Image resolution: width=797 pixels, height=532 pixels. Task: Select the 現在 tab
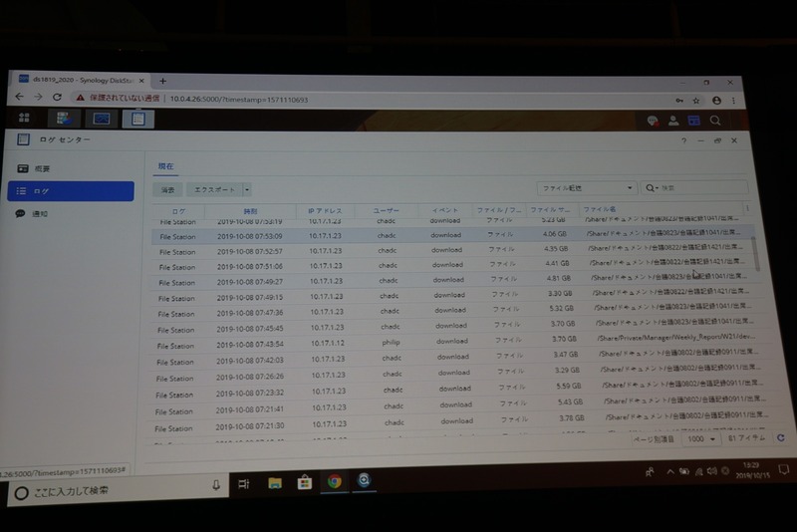165,166
